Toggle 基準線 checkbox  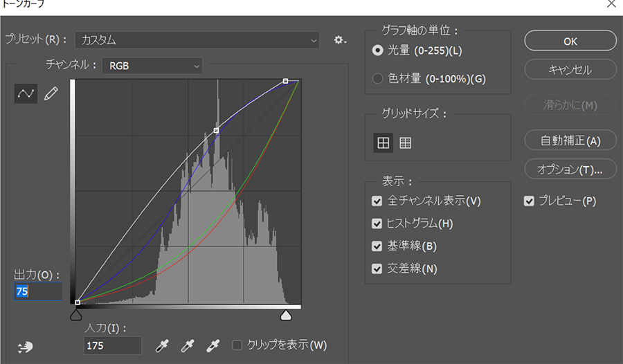pyautogui.click(x=377, y=246)
